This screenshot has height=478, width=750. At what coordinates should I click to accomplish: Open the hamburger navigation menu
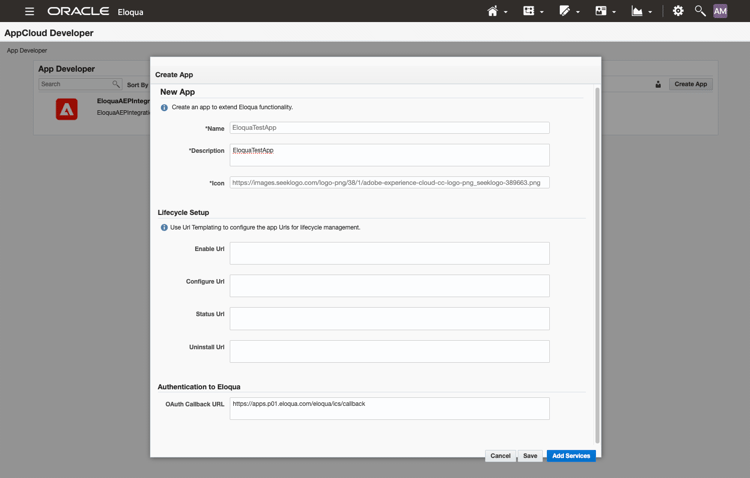point(29,11)
